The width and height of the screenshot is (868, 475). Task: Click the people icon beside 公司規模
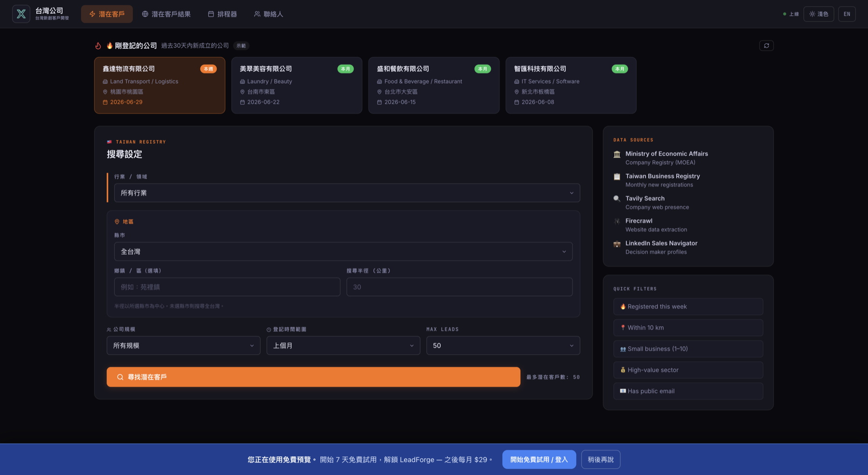pyautogui.click(x=109, y=330)
